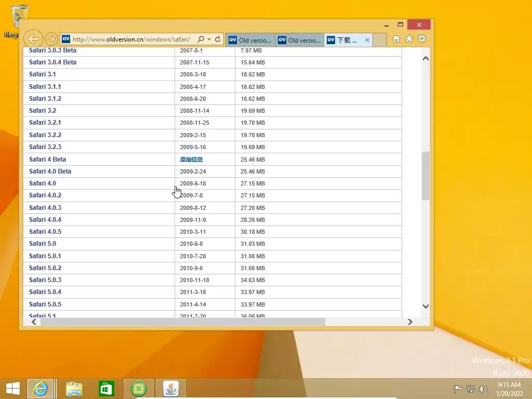Open the Home page icon
The height and width of the screenshot is (399, 532).
(x=396, y=38)
